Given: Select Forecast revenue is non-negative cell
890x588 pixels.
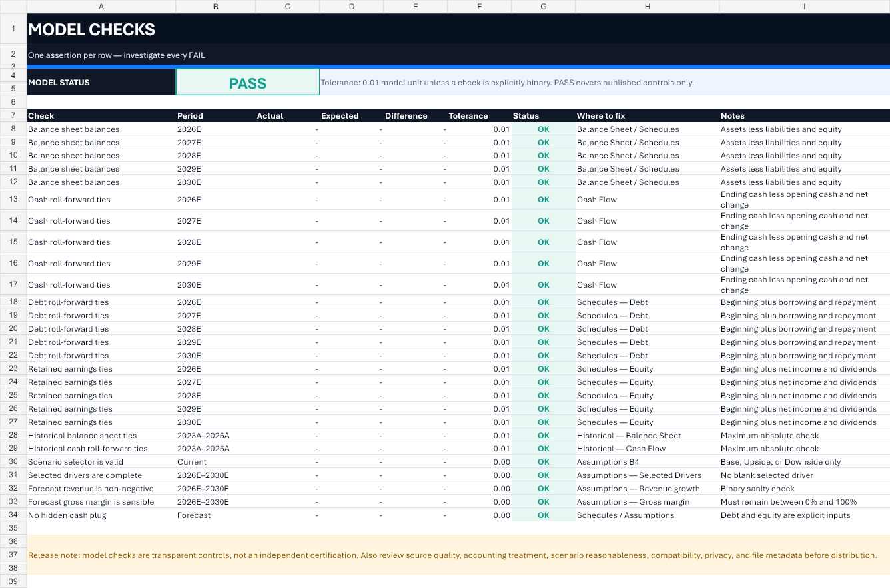Looking at the screenshot, I should point(101,488).
